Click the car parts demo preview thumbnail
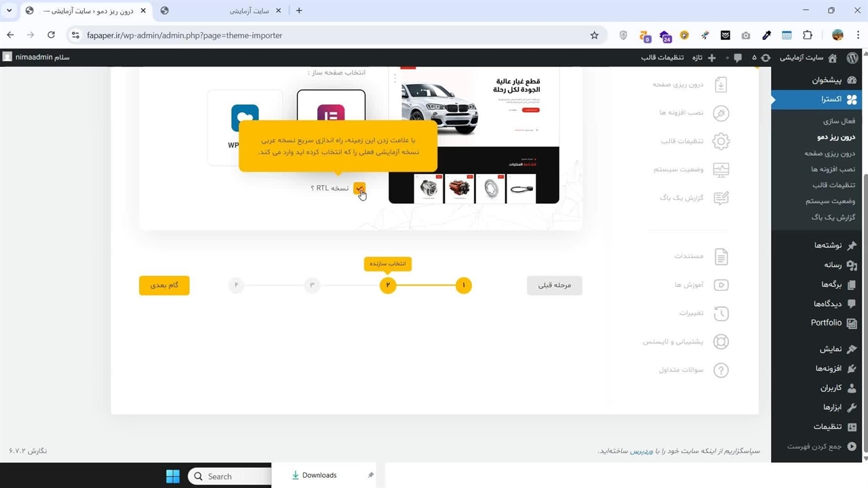Screen dimensions: 868x488 [x=473, y=136]
